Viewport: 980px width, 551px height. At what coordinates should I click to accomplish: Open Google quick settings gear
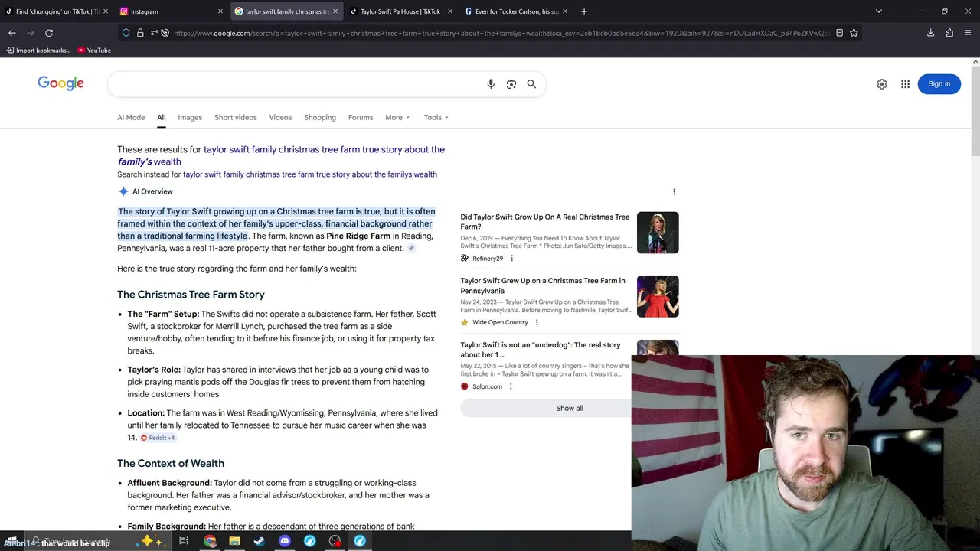(882, 84)
